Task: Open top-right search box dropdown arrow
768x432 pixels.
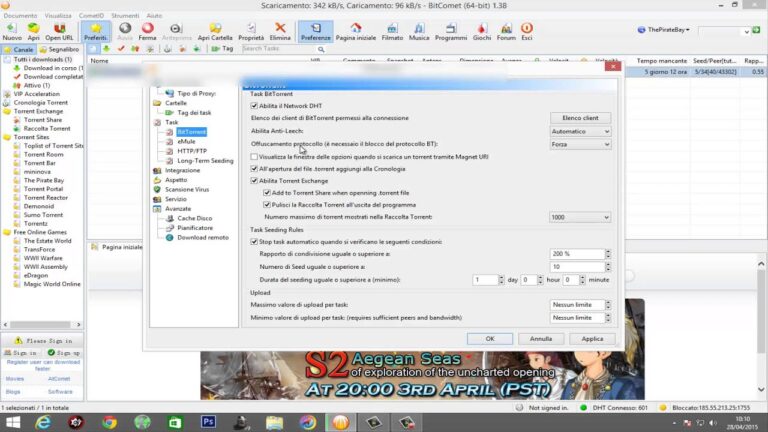Action: (746, 31)
